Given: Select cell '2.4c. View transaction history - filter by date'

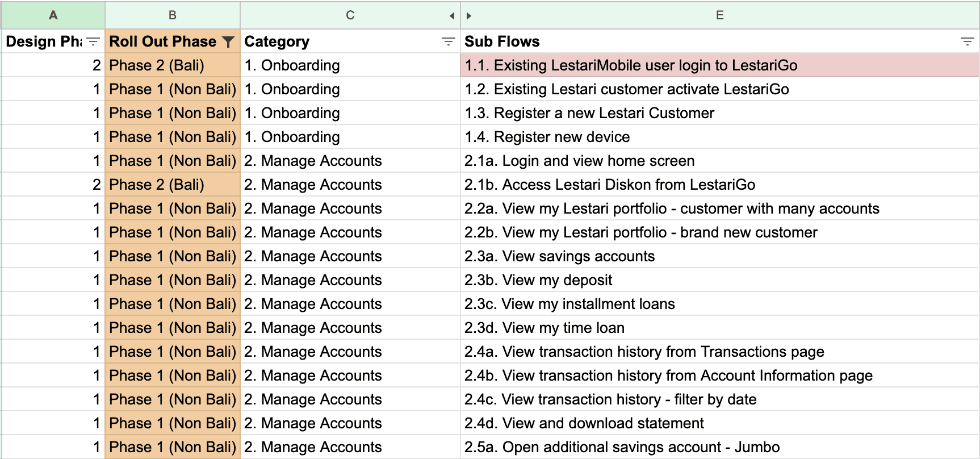Looking at the screenshot, I should [x=720, y=399].
